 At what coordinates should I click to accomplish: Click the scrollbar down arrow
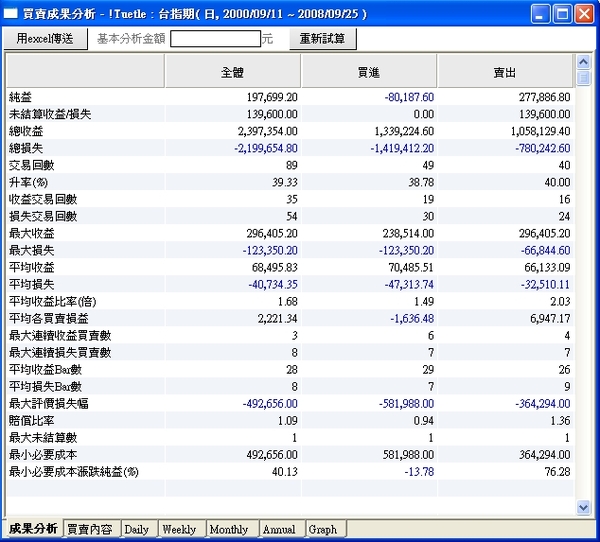(x=583, y=507)
